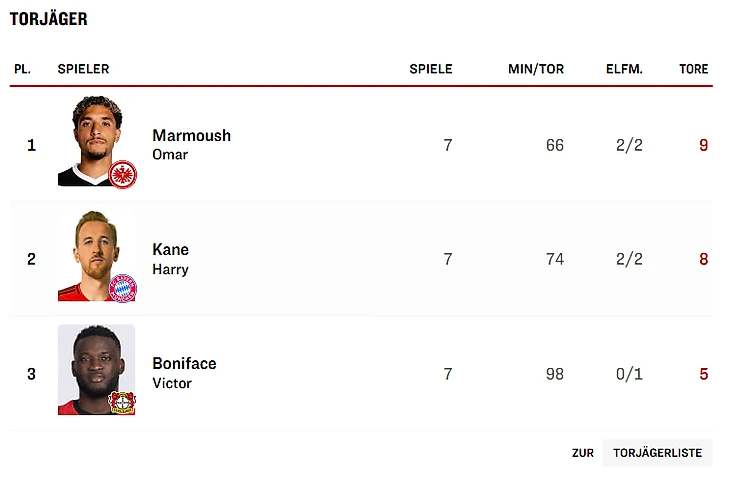Click the ELFM. column header
The image size is (730, 479).
624,69
